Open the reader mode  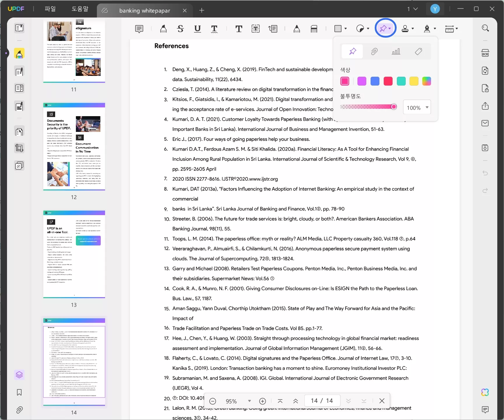(19, 28)
